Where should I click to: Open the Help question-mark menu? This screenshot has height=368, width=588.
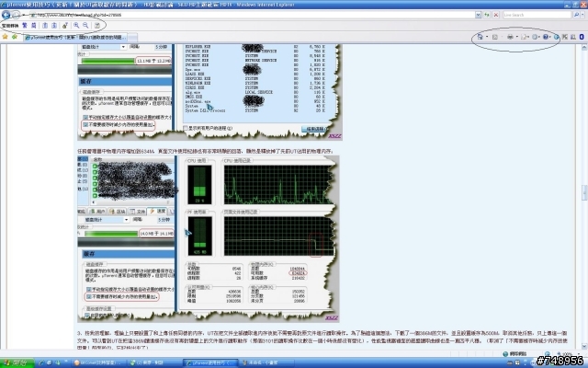(546, 37)
